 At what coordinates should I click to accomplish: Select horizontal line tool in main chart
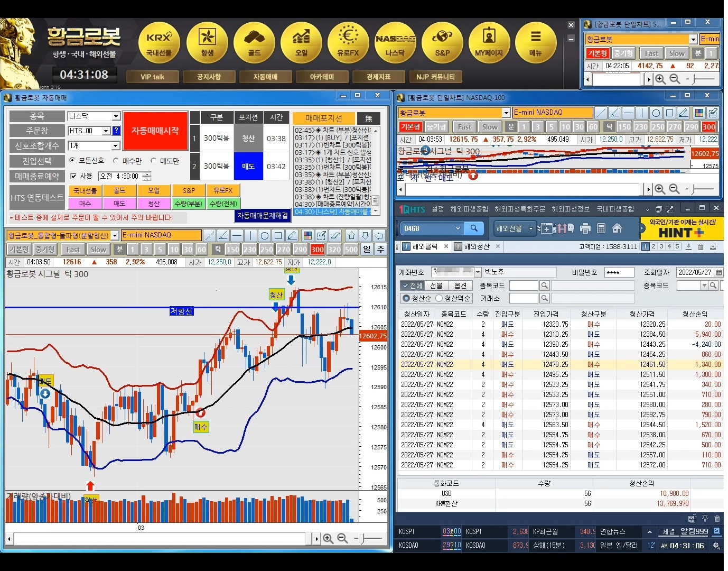[237, 235]
